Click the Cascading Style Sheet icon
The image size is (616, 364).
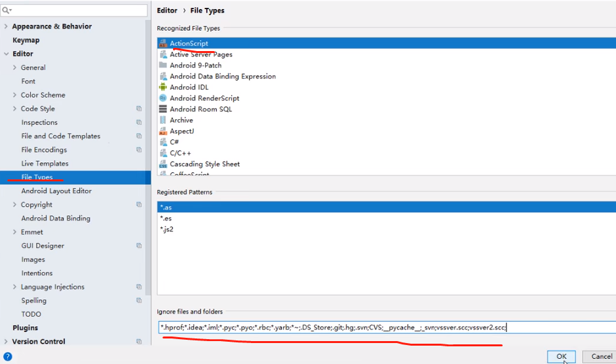click(163, 164)
